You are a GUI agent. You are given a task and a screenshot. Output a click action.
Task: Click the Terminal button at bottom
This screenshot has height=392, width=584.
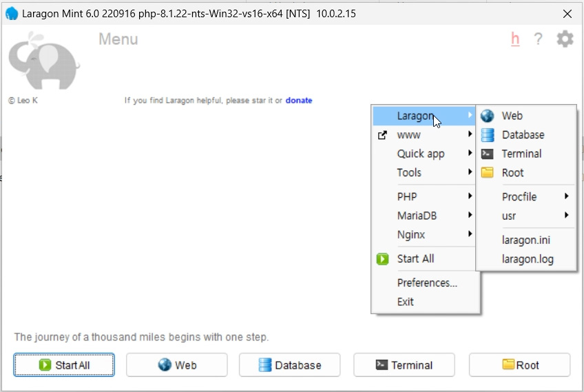click(404, 365)
